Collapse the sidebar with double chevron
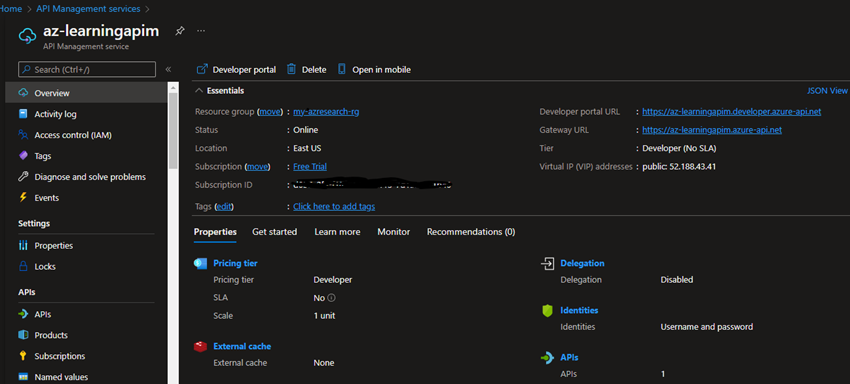The height and width of the screenshot is (384, 850). click(x=168, y=69)
